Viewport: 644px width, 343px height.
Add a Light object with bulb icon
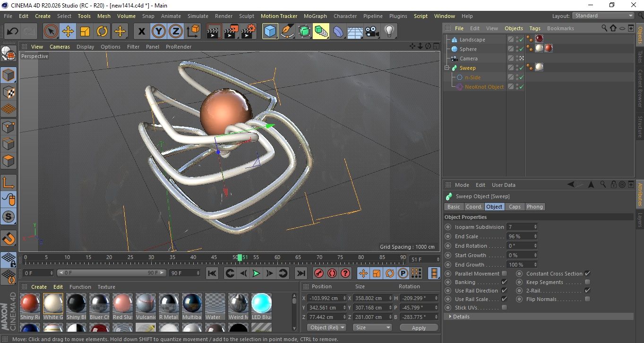pos(389,32)
